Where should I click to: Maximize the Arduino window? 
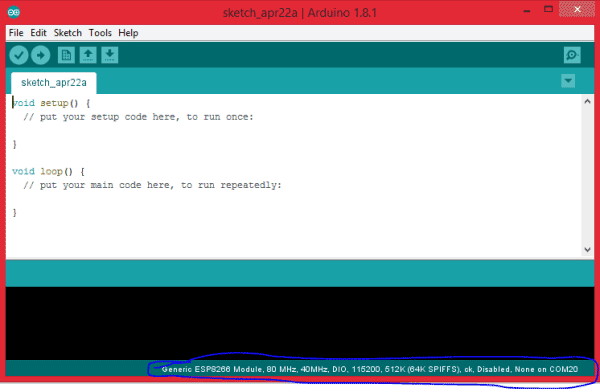pyautogui.click(x=548, y=9)
